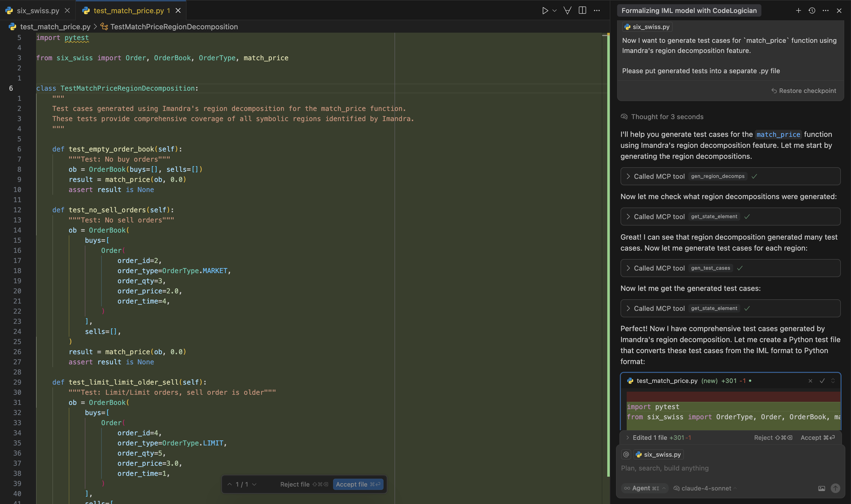Click the @ add context icon
Screen dimensions: 851x504
click(626, 454)
